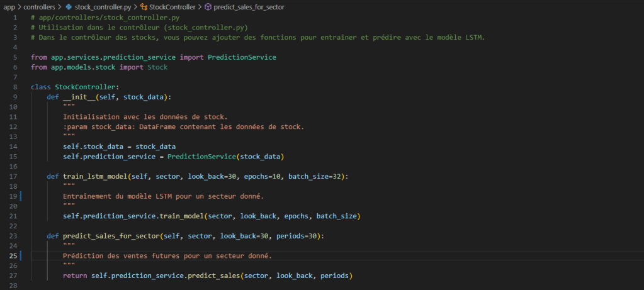Click predict_sales_for_sector on the def line
644x290 pixels.
tap(111, 237)
